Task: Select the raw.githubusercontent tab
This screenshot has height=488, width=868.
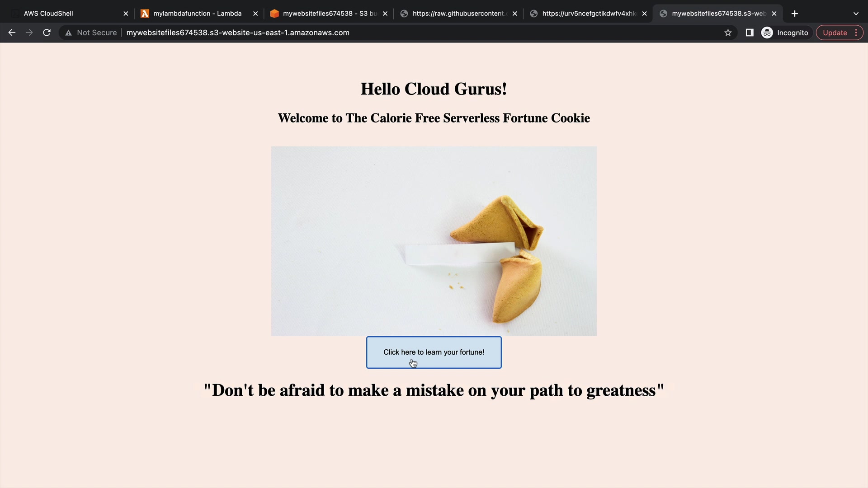Action: tap(457, 14)
